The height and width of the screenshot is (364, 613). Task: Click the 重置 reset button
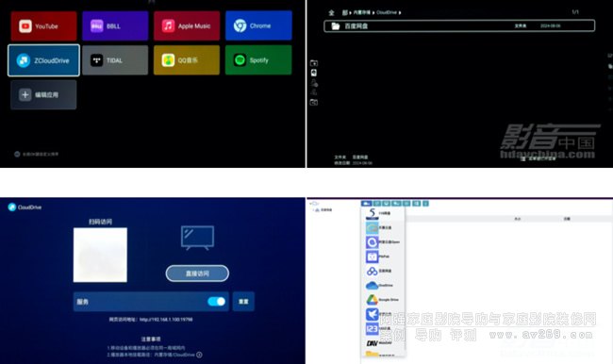(243, 302)
